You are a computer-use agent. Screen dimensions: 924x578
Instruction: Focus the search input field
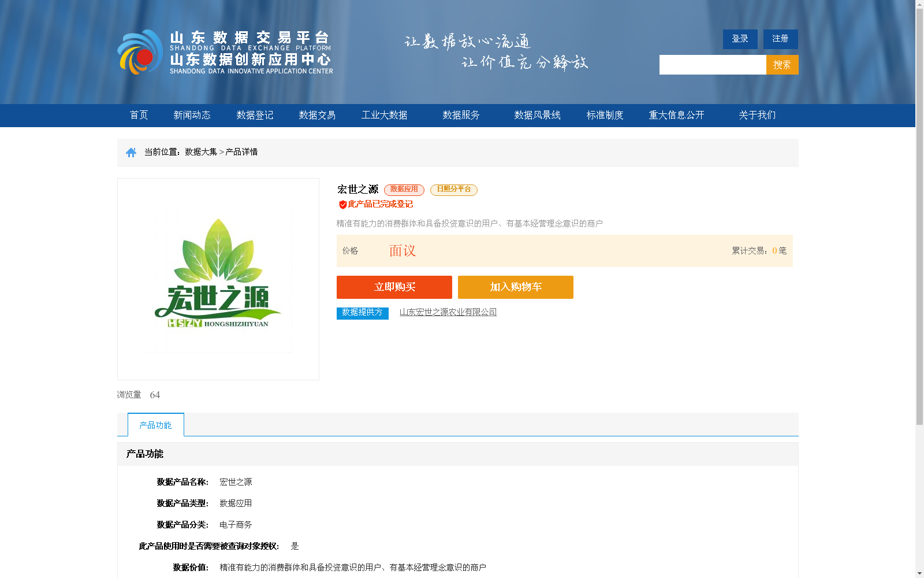pyautogui.click(x=713, y=65)
